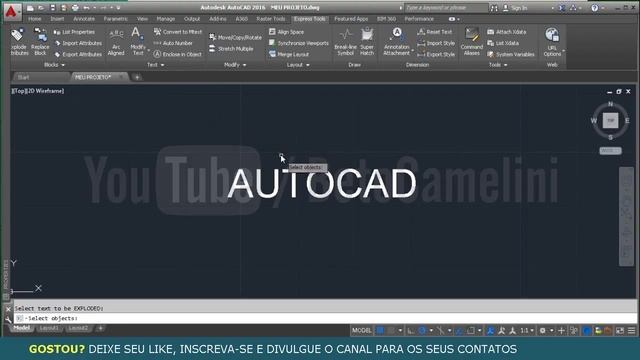Click the Plot printer icon in quick access toolbar
Image resolution: width=640 pixels, height=360 pixels.
click(75, 8)
